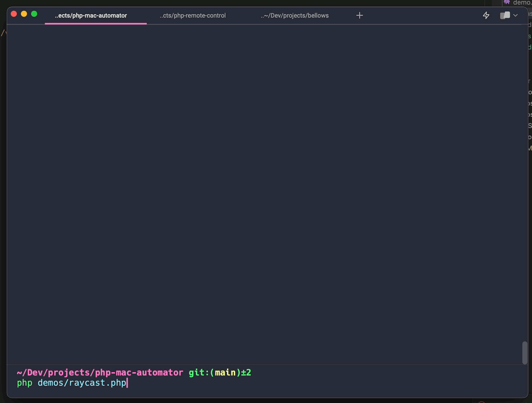
Task: Click the green php command word
Action: point(24,383)
